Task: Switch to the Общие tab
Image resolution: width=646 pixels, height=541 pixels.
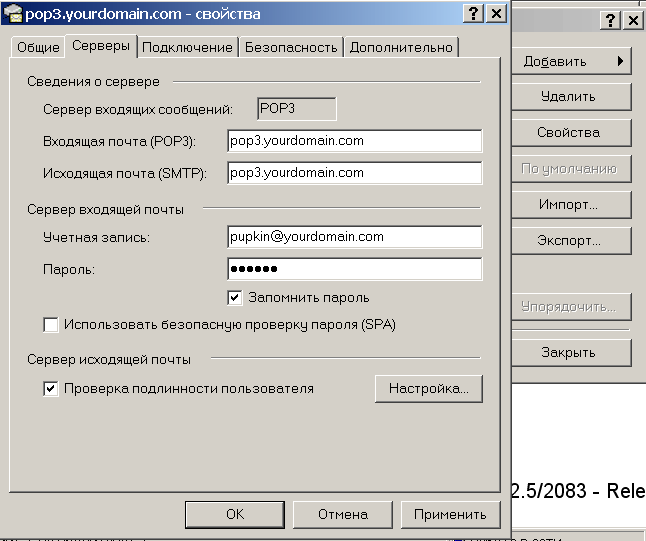Action: [x=40, y=47]
